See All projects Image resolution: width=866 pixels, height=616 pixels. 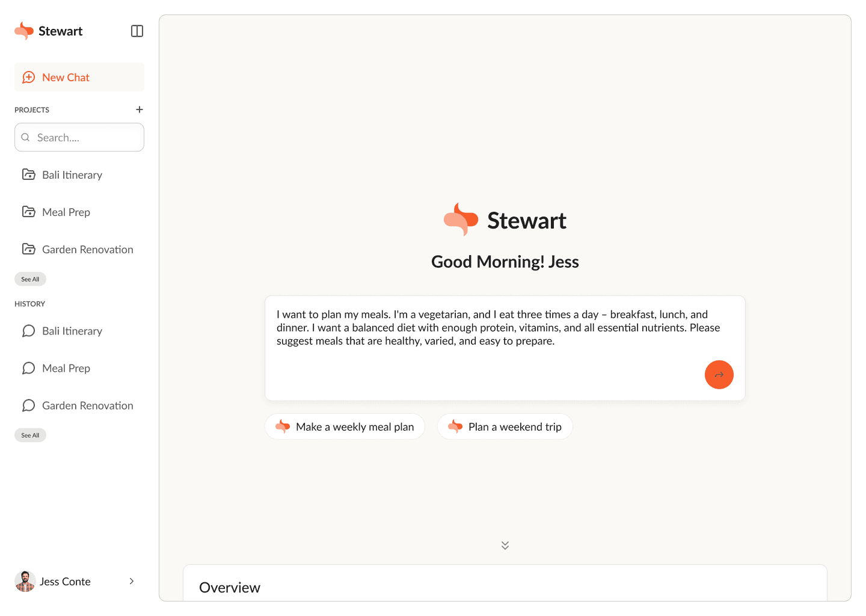click(x=30, y=279)
